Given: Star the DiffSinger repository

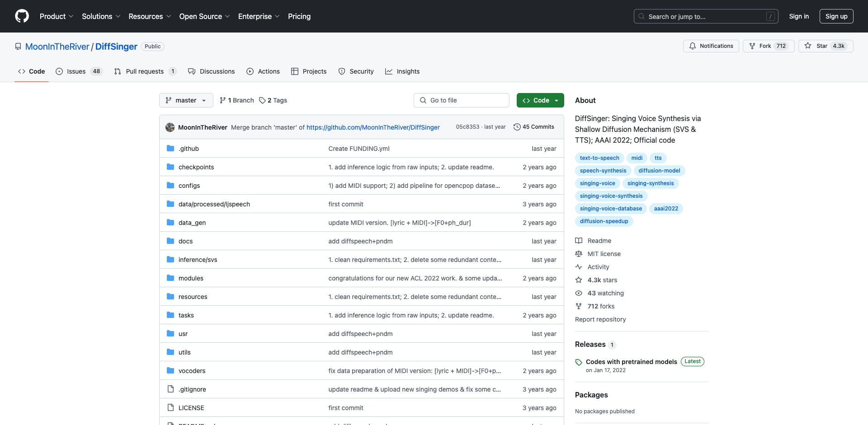Looking at the screenshot, I should click(826, 46).
